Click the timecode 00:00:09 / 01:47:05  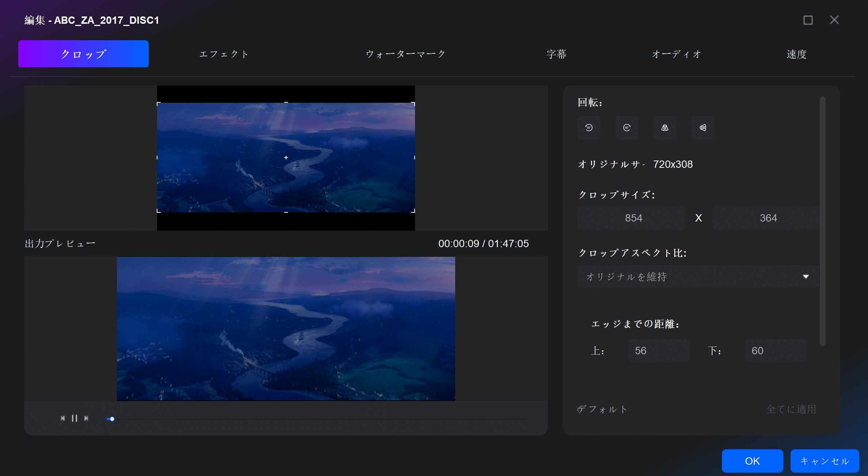pyautogui.click(x=483, y=243)
